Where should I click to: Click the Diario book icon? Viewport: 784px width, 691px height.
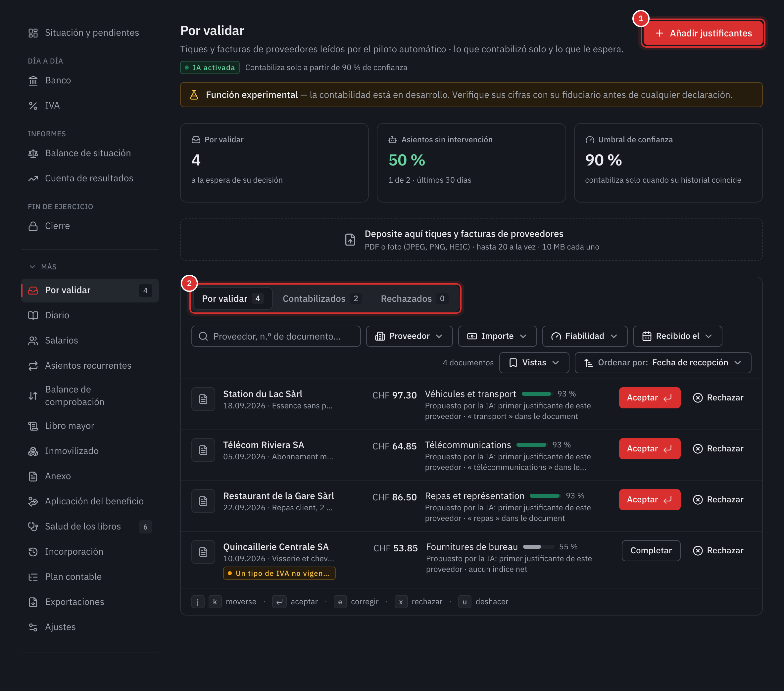coord(33,316)
